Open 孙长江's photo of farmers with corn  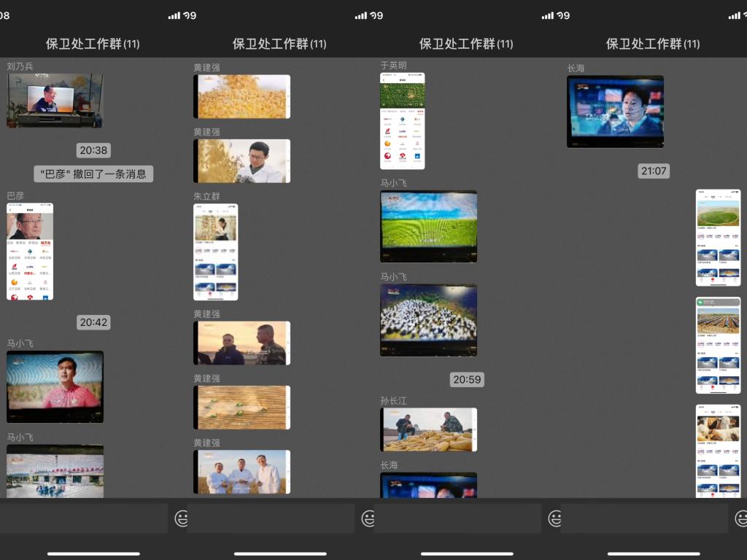coord(428,429)
